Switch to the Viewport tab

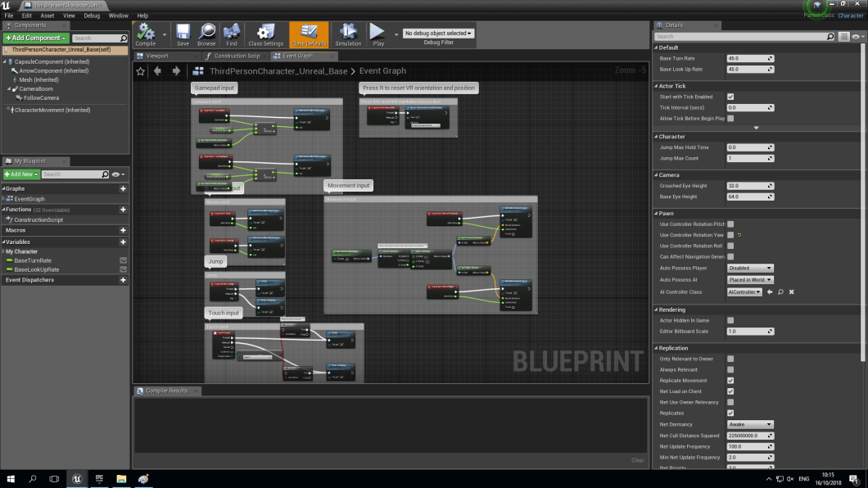coord(156,56)
